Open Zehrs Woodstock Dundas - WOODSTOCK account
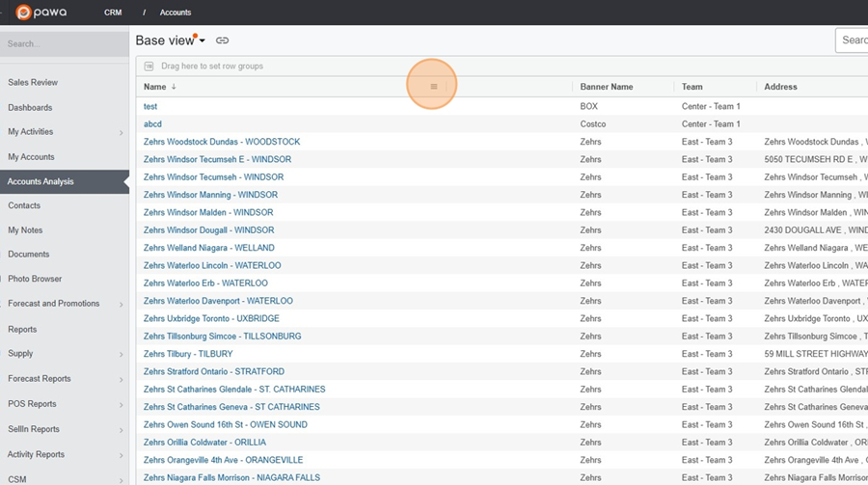Viewport: 868px width, 485px height. [x=222, y=142]
